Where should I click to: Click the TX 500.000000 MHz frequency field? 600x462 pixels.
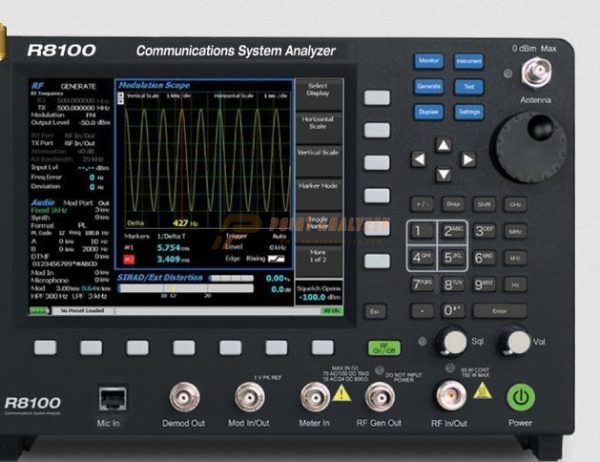[75, 108]
